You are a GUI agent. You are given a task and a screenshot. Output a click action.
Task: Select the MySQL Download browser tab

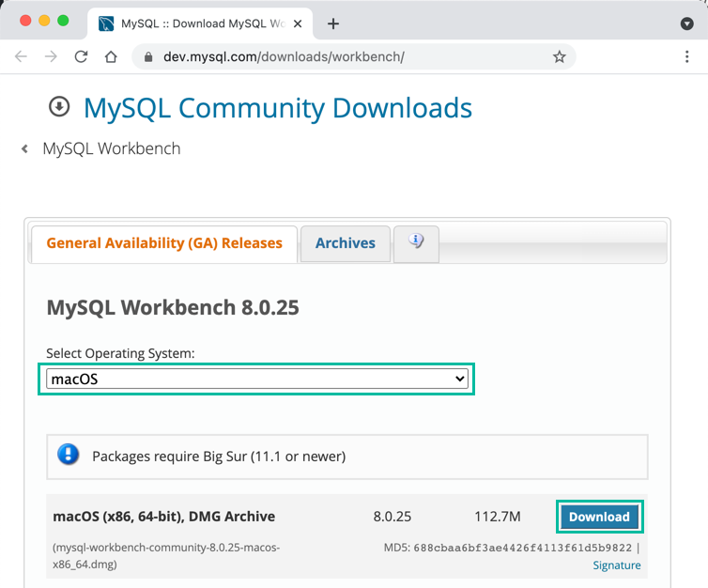coord(200,23)
